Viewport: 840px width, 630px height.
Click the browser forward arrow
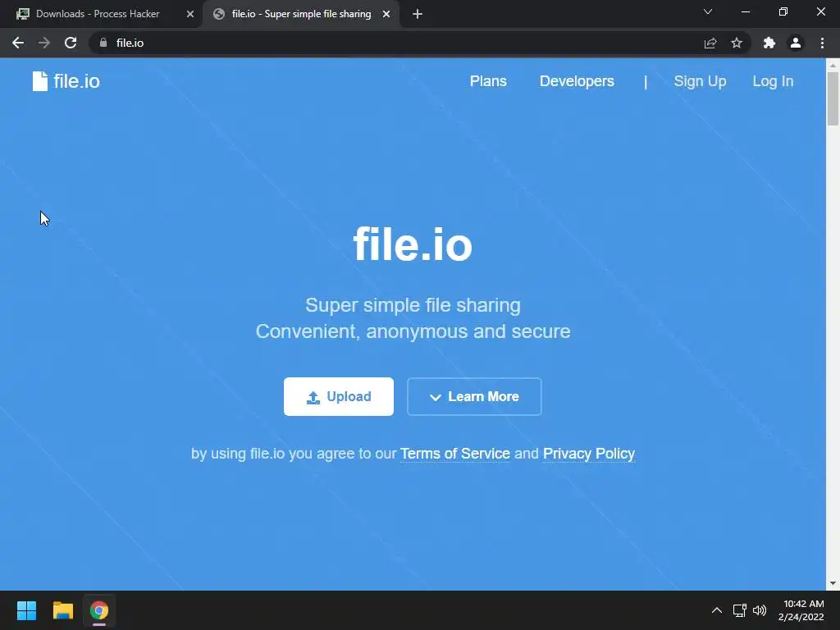tap(44, 43)
